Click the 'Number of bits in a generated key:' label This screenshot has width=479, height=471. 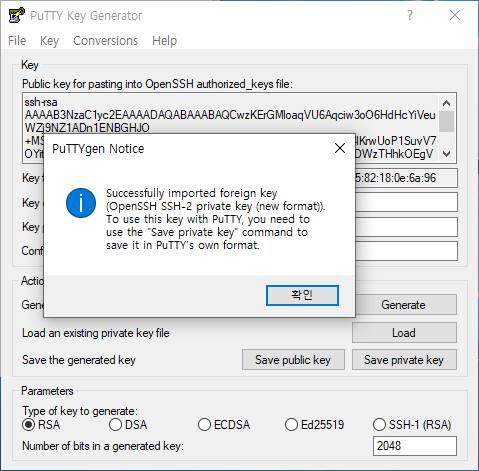coord(103,446)
